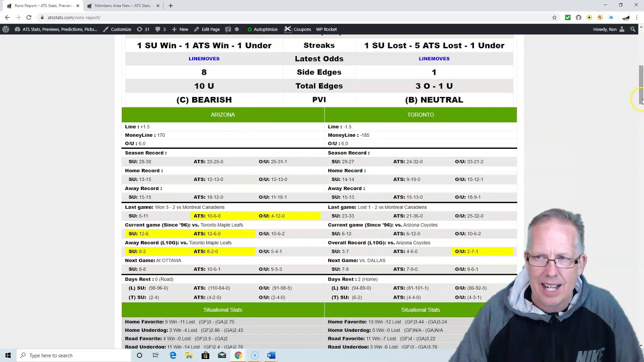Open the right LINEMOVES link for Toronto
This screenshot has width=644, height=362.
434,58
